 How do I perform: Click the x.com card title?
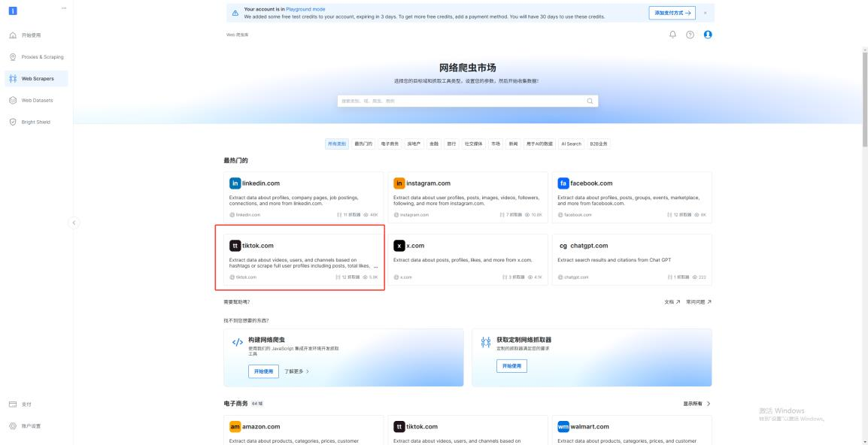point(415,246)
